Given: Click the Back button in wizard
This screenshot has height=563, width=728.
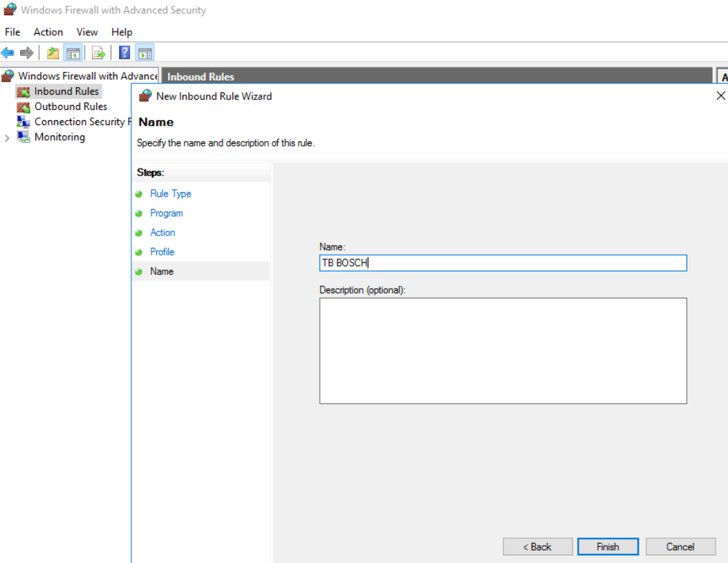Looking at the screenshot, I should [x=537, y=546].
